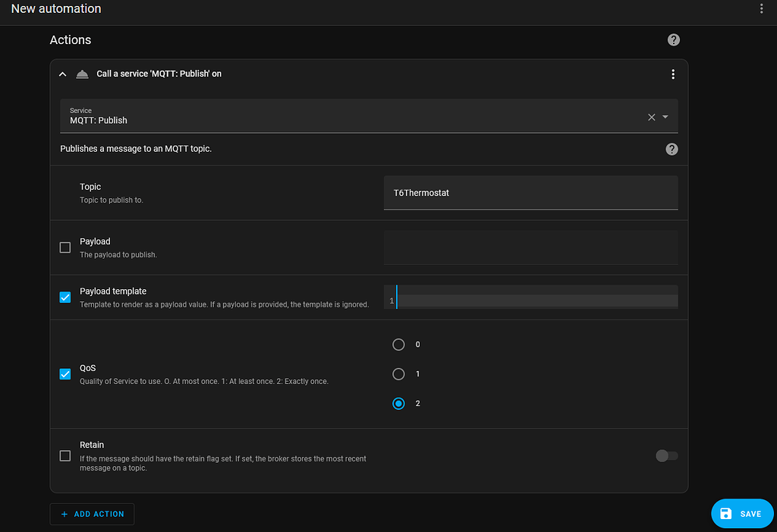
Task: Enable the Retain toggle switch
Action: click(665, 455)
